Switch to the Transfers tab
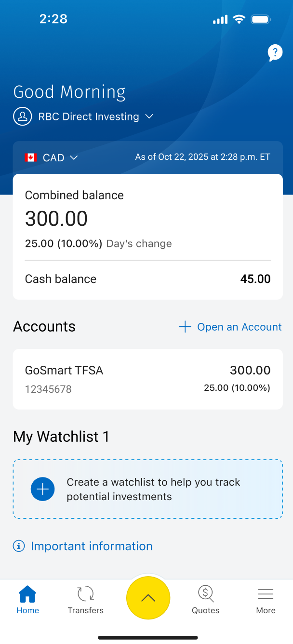Image resolution: width=293 pixels, height=644 pixels. point(86,598)
